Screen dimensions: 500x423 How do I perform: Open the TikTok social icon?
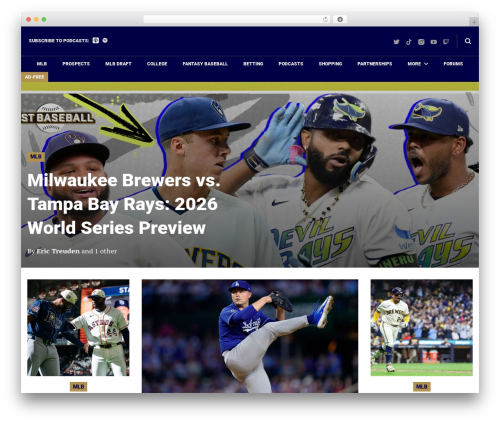coord(409,42)
